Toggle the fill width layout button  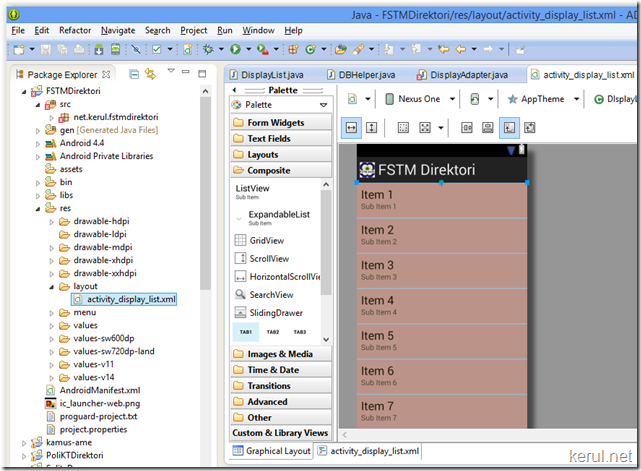tap(351, 128)
